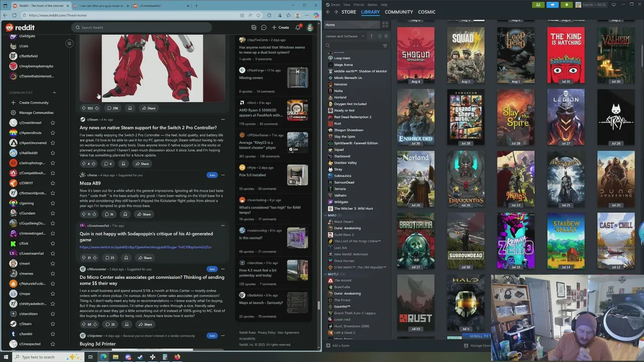This screenshot has width=644, height=362.
Task: Sort Steam library by recent clock icon
Action: 379,36
